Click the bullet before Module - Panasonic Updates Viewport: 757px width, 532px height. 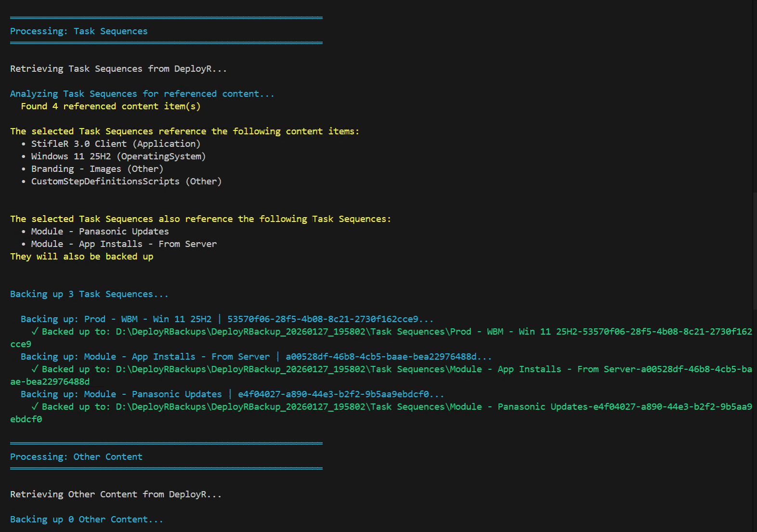pyautogui.click(x=24, y=232)
